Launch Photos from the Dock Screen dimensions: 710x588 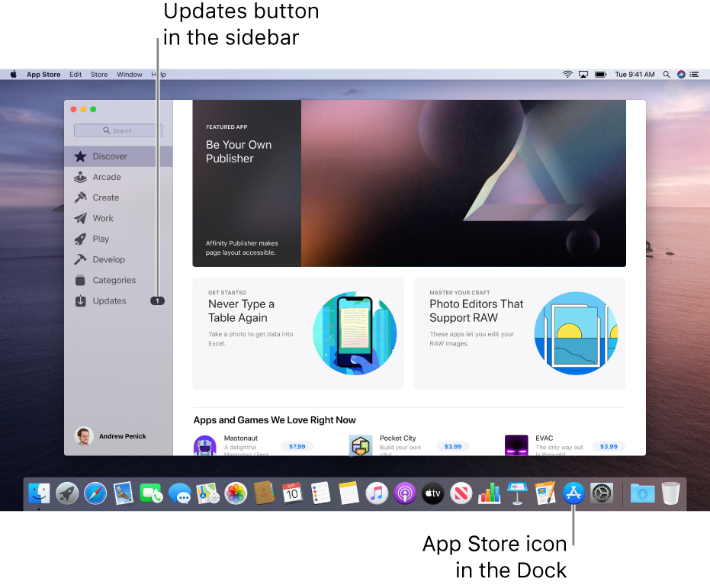pyautogui.click(x=236, y=493)
